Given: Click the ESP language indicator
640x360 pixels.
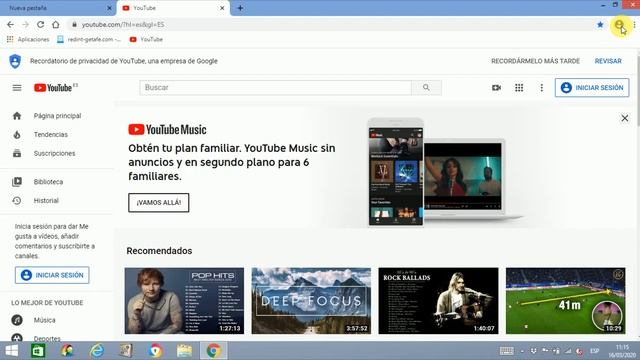Looking at the screenshot, I should [x=594, y=351].
